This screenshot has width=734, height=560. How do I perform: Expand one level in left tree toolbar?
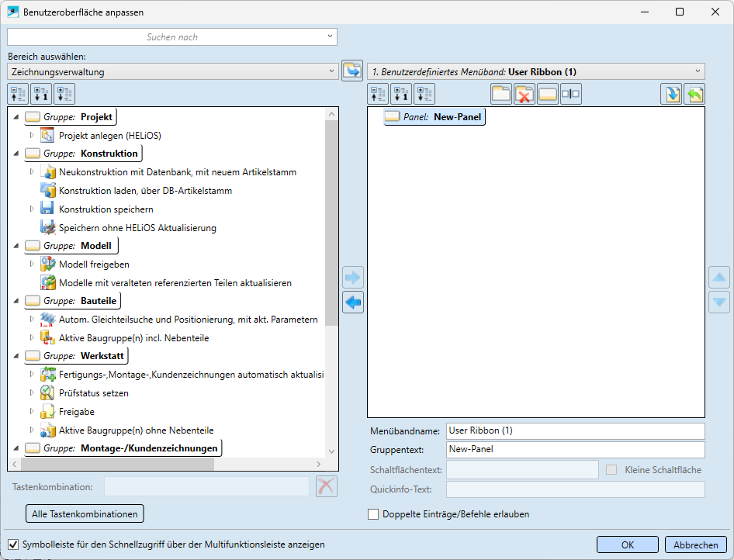coord(41,94)
